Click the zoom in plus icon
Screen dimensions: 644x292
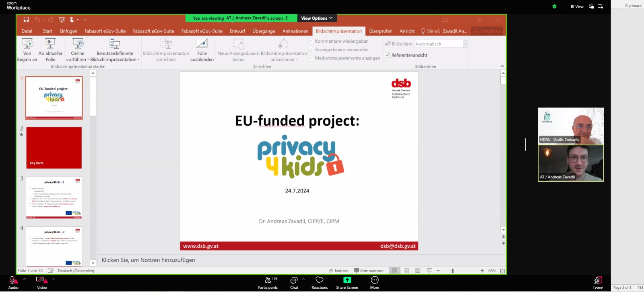(482, 271)
